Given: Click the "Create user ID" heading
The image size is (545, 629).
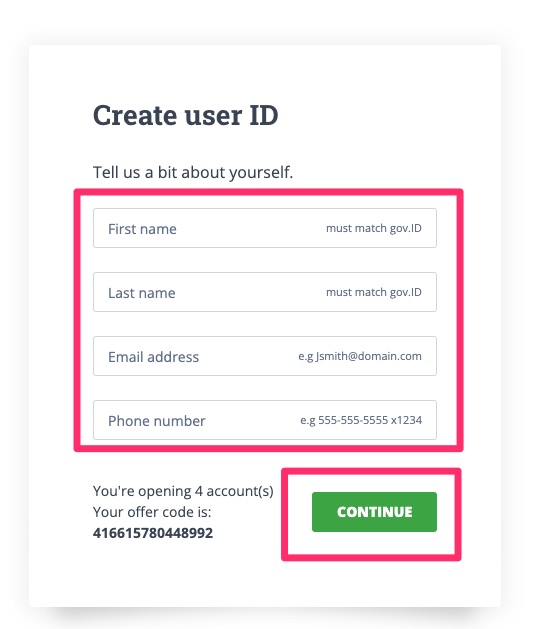Looking at the screenshot, I should [185, 115].
